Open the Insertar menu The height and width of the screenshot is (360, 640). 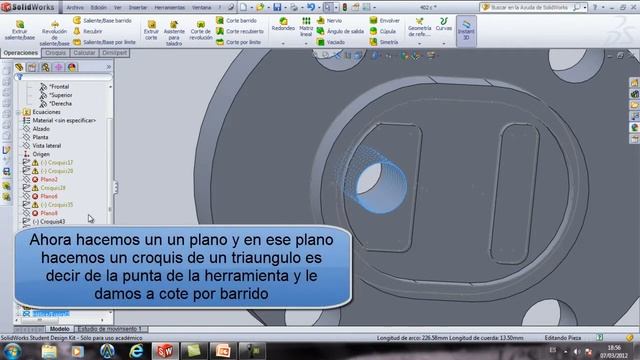click(x=138, y=7)
